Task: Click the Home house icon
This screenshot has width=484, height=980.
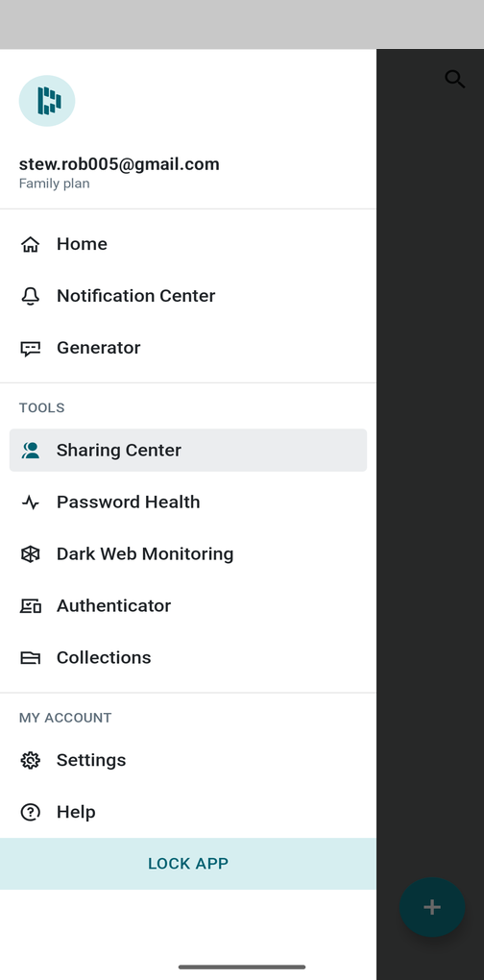Action: coord(30,244)
